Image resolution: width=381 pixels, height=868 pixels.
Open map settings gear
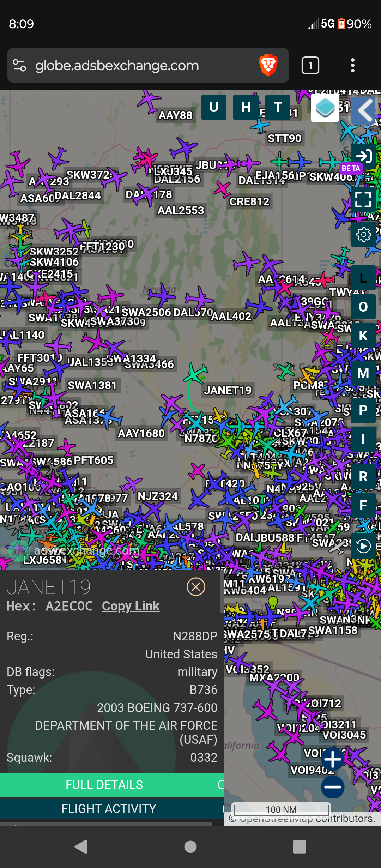pyautogui.click(x=363, y=234)
